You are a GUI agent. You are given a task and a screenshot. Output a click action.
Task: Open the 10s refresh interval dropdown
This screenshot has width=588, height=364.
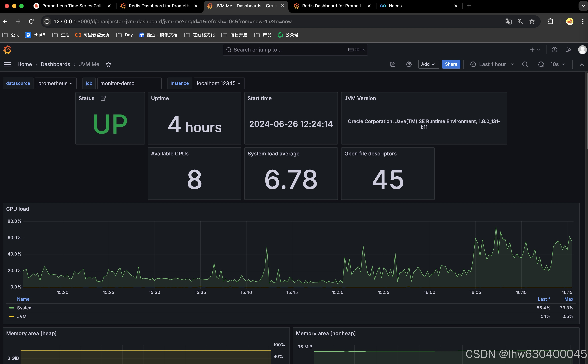point(557,64)
